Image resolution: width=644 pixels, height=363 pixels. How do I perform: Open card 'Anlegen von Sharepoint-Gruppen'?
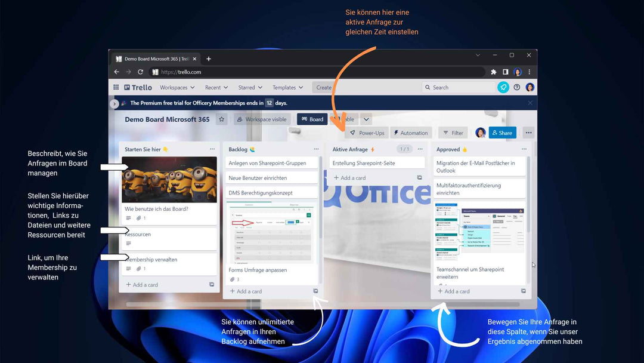click(272, 163)
